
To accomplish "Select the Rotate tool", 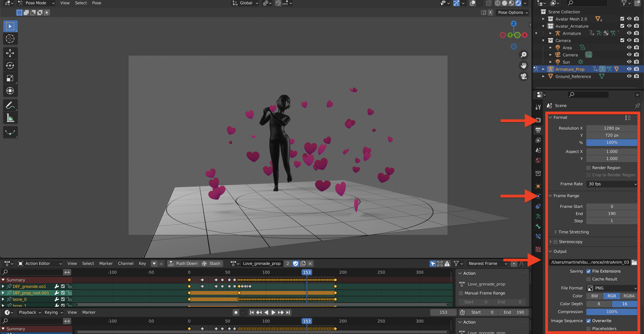I will 10,66.
